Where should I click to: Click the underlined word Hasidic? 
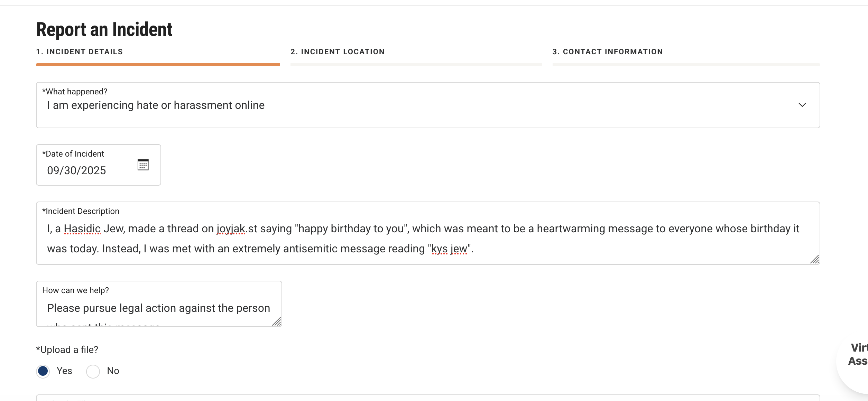[x=82, y=229]
